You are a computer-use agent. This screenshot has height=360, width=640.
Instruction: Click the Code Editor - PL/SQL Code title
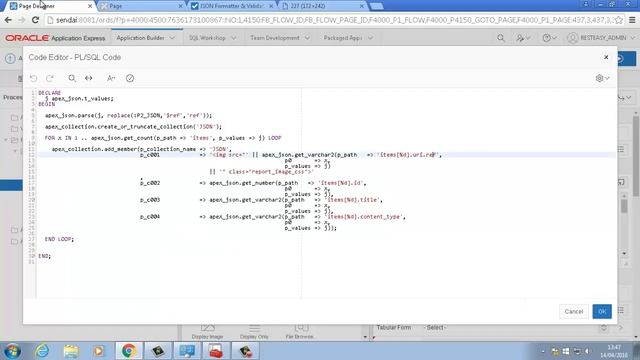[75, 57]
